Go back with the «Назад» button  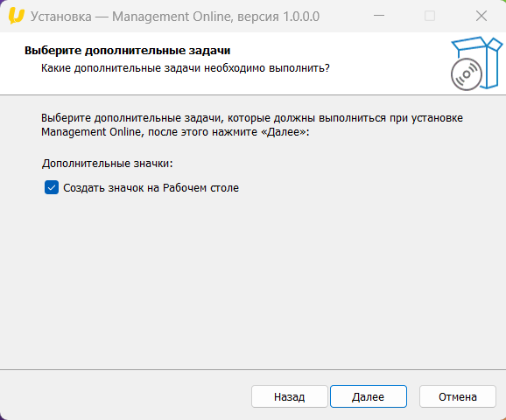(x=290, y=396)
